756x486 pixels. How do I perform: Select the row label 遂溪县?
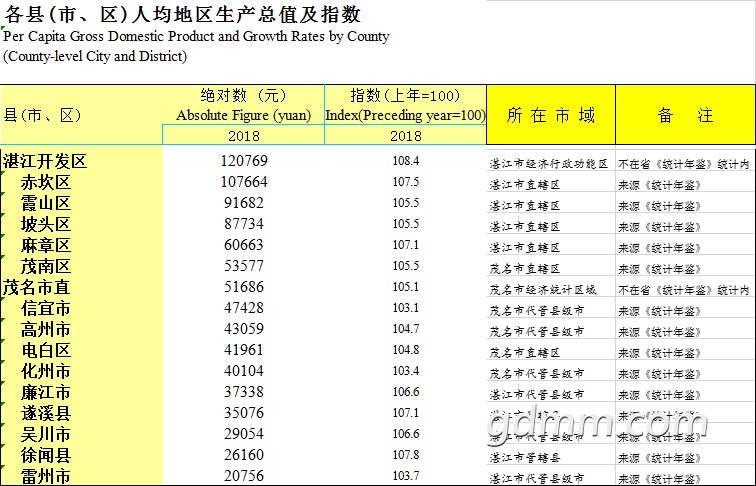[46, 414]
